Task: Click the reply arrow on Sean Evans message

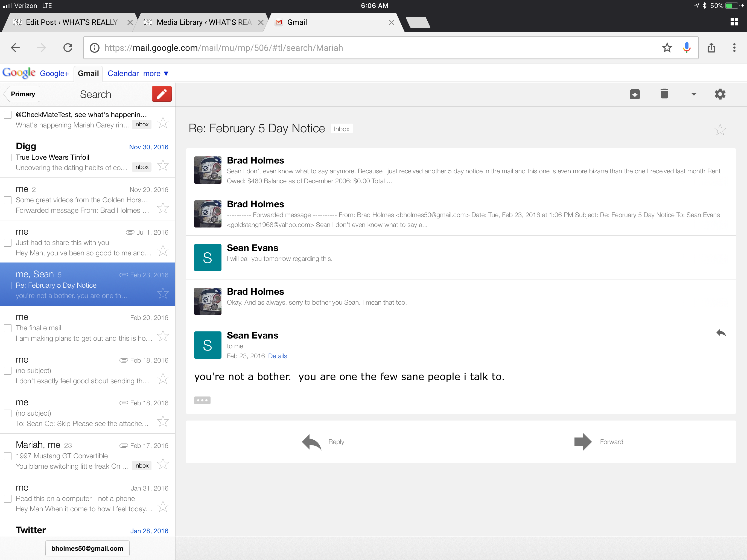Action: pos(721,333)
